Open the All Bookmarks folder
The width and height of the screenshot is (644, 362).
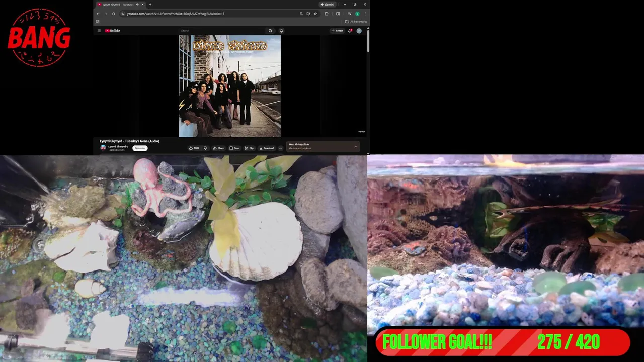click(356, 22)
